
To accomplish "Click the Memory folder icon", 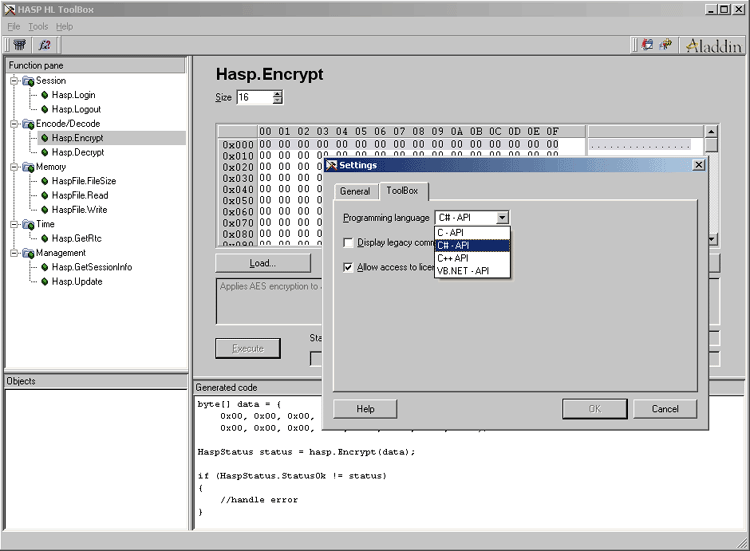I will [28, 167].
